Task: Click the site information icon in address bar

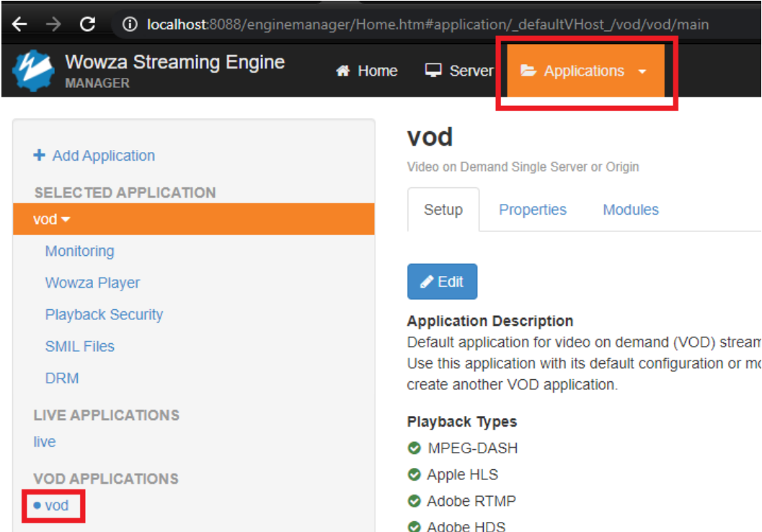Action: click(x=130, y=25)
